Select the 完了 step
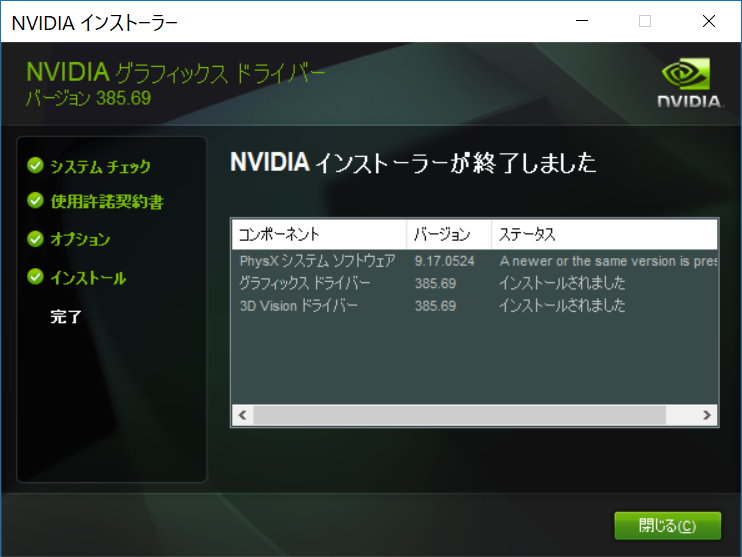Viewport: 742px width, 557px height. click(66, 317)
